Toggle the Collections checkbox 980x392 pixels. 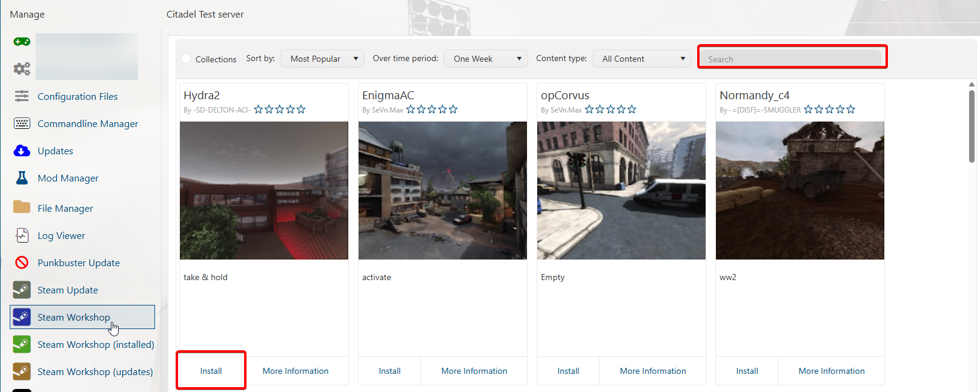[187, 59]
